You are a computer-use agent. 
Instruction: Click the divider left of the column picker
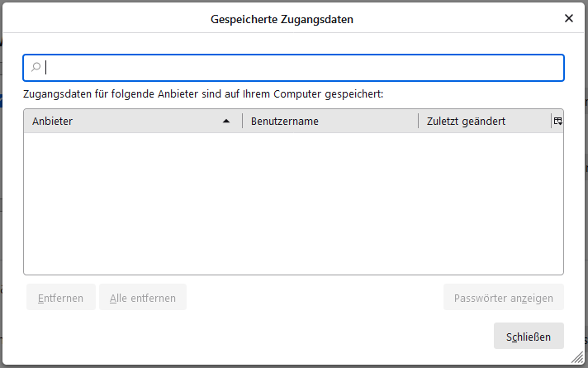pyautogui.click(x=551, y=121)
